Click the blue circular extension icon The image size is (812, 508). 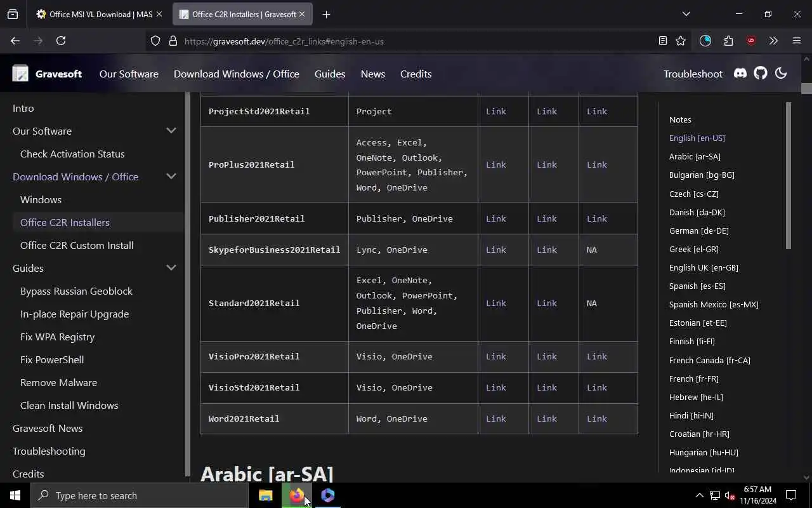coord(705,41)
